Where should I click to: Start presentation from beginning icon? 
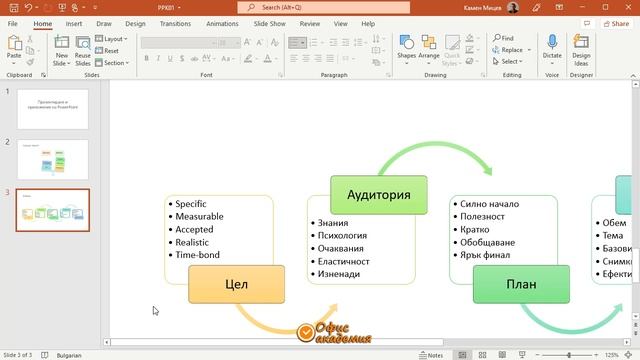pyautogui.click(x=62, y=7)
